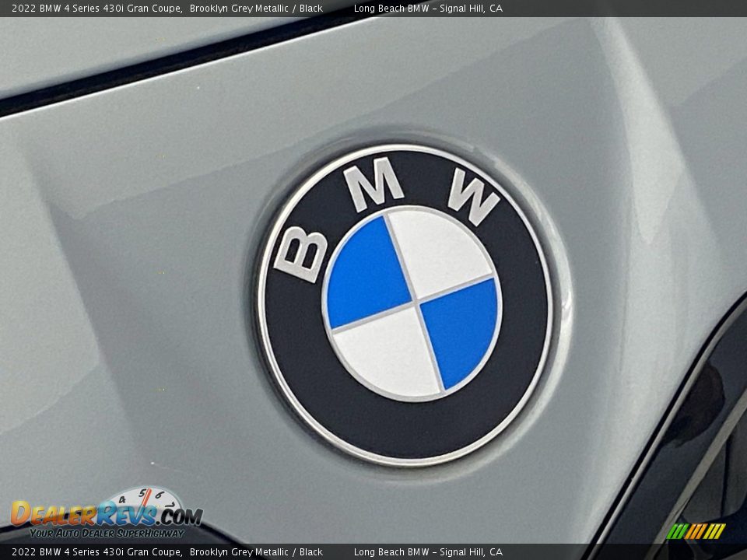The width and height of the screenshot is (747, 560).
Task: Click the BMW roundel badge
Action: pyautogui.click(x=406, y=304)
